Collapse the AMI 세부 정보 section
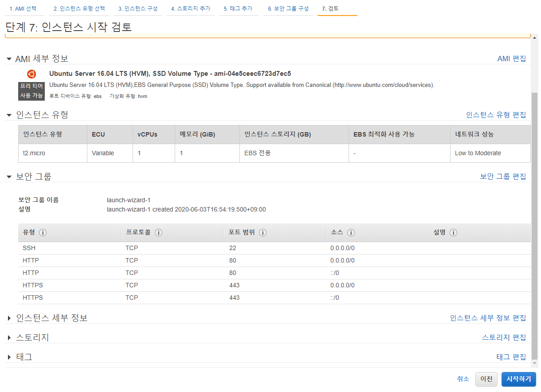 coord(9,59)
